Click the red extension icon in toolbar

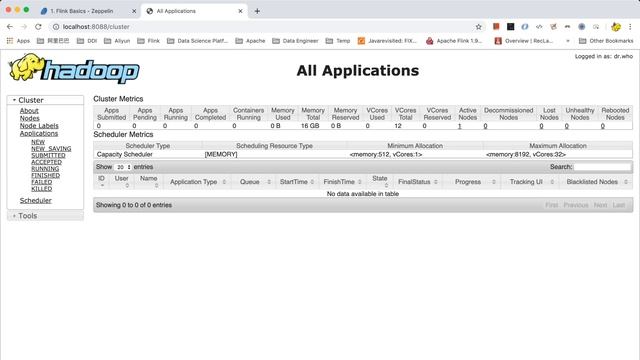coord(496,27)
